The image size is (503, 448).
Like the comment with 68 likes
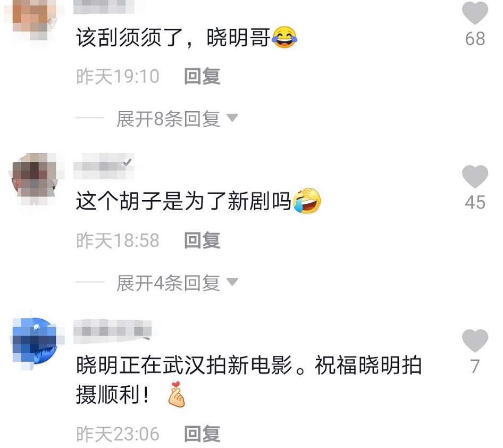pyautogui.click(x=475, y=13)
